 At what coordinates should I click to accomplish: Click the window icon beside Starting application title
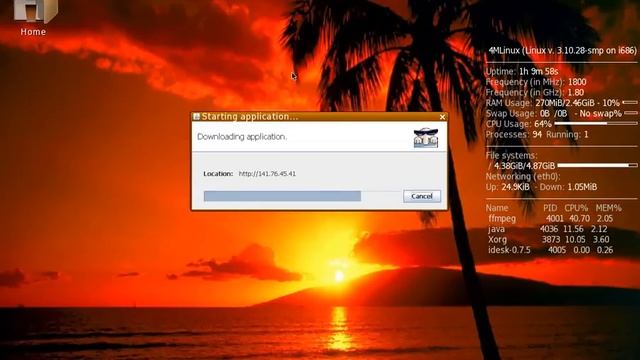(196, 117)
